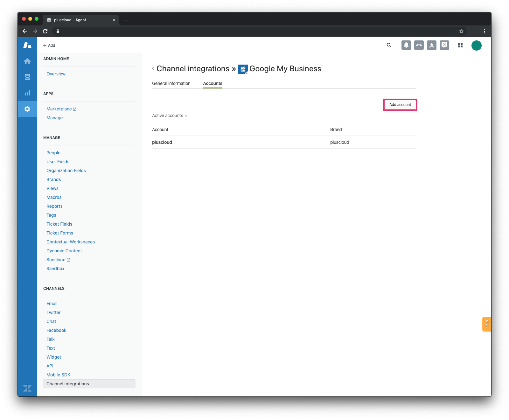
Task: Open the Email channel link
Action: pyautogui.click(x=52, y=304)
